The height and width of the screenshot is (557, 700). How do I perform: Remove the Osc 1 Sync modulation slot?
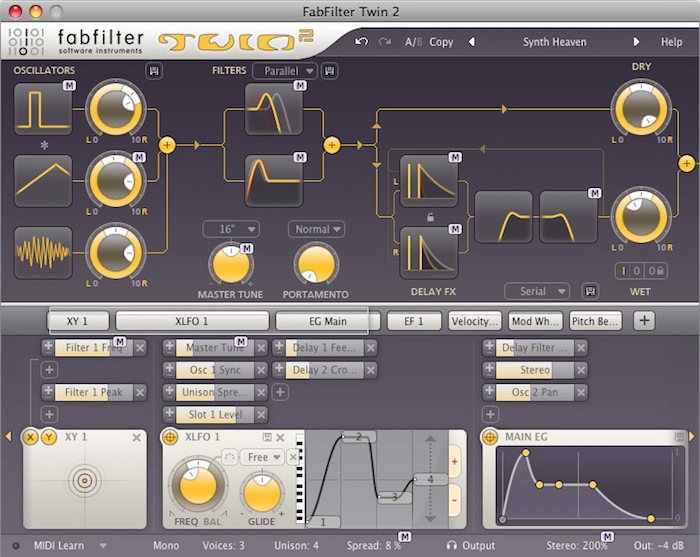click(262, 370)
